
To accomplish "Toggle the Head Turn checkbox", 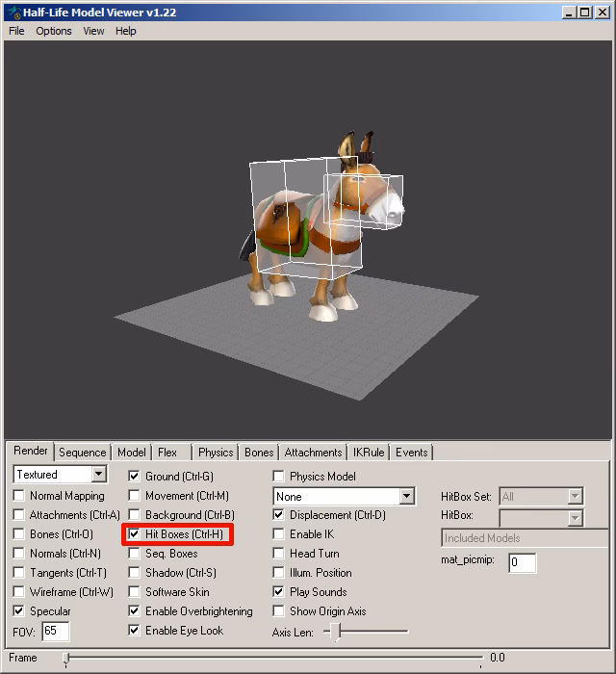I will (x=278, y=554).
